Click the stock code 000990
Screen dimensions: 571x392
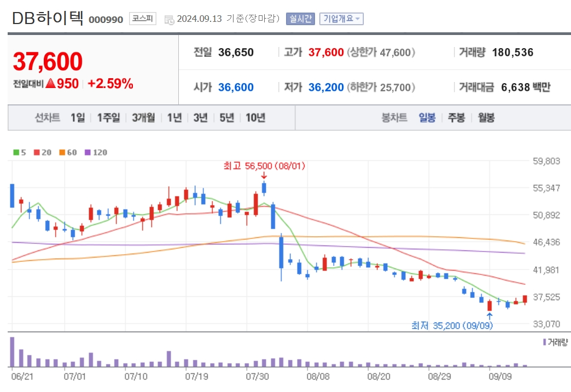tap(106, 20)
